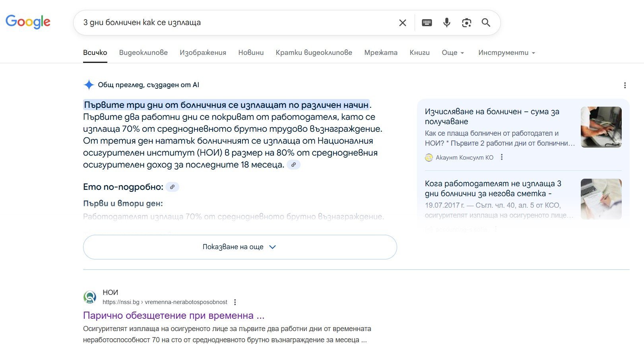Click link chip beside 'Ето по-подробно'
644x353 pixels.
pos(172,187)
